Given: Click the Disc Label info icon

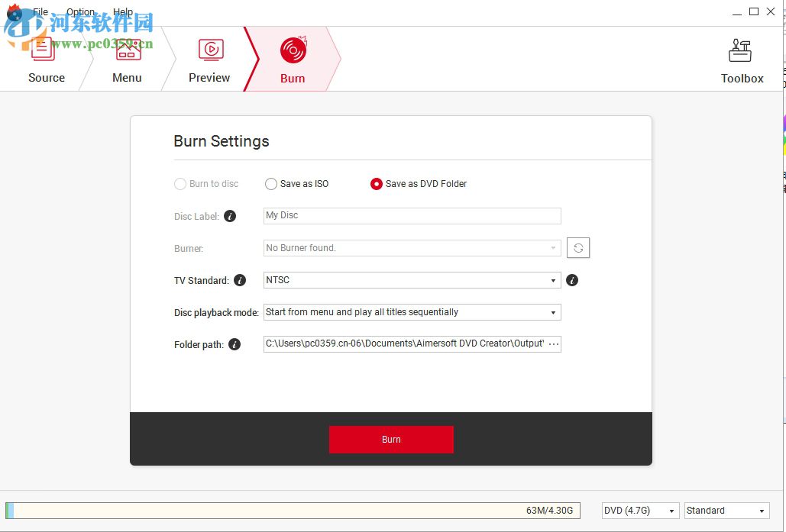Looking at the screenshot, I should [230, 216].
